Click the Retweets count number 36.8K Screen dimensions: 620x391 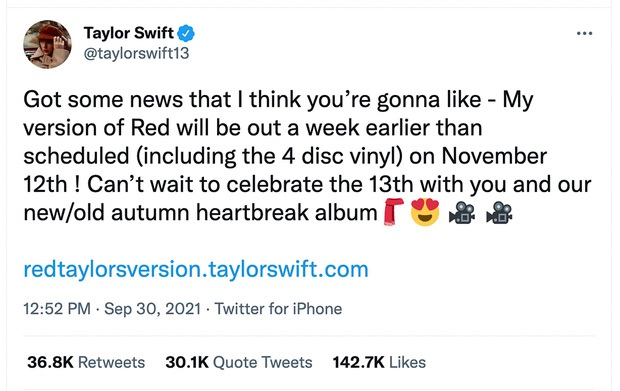point(50,362)
